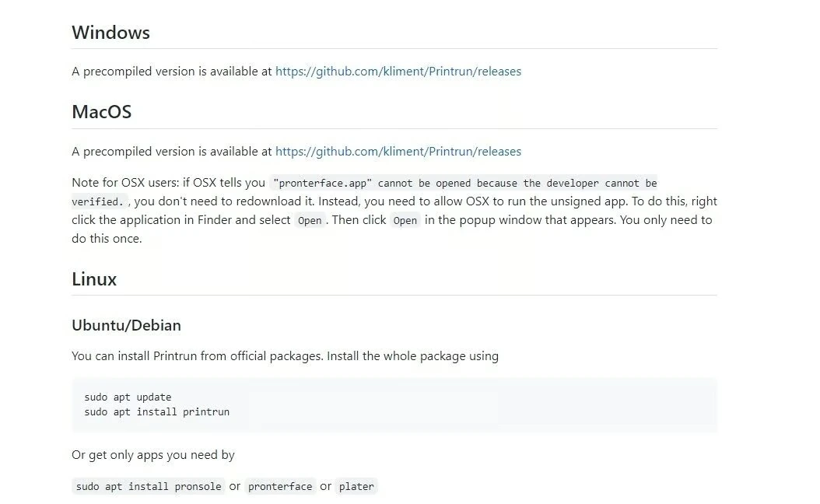Click the "Or get only apps you need by" text
Screen dimensions: 820x504
[x=153, y=455]
